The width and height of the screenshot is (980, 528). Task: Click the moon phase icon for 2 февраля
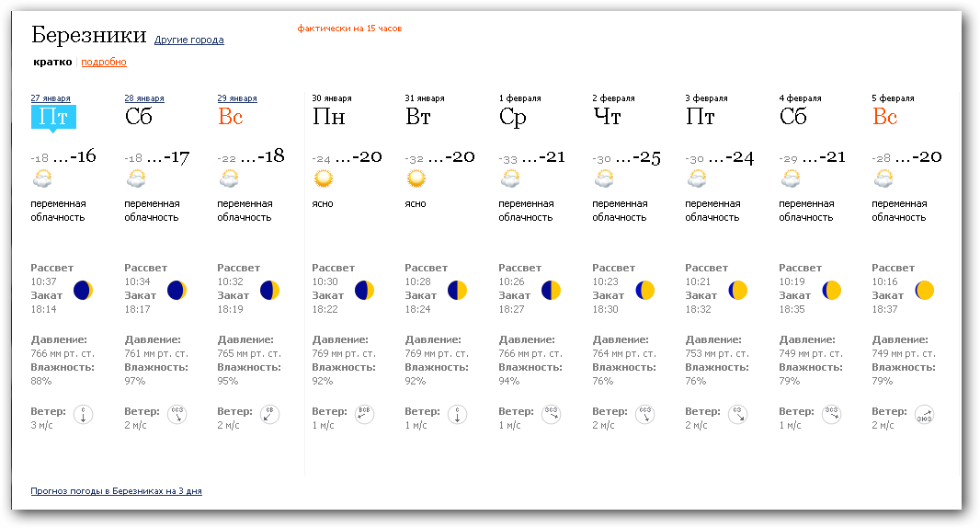click(644, 291)
